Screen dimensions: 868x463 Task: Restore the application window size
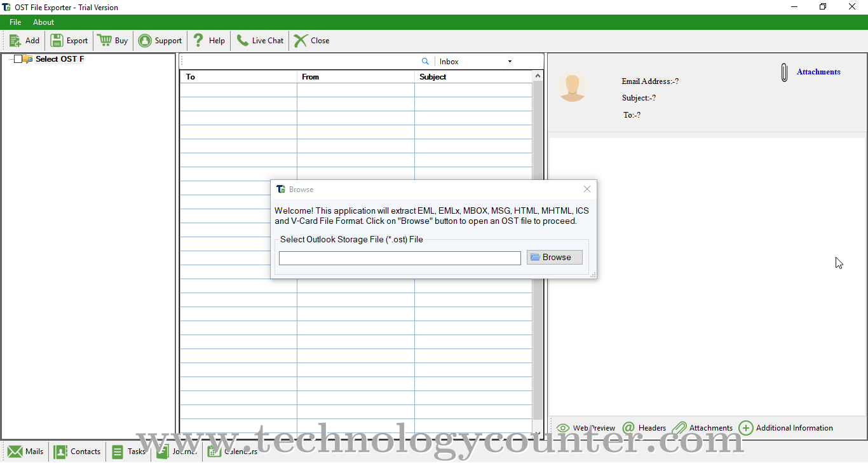pyautogui.click(x=823, y=7)
